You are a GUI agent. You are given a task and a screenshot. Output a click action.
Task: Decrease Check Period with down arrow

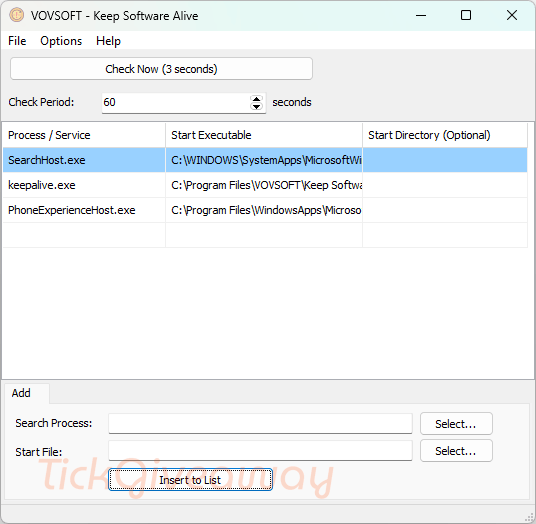click(x=256, y=107)
